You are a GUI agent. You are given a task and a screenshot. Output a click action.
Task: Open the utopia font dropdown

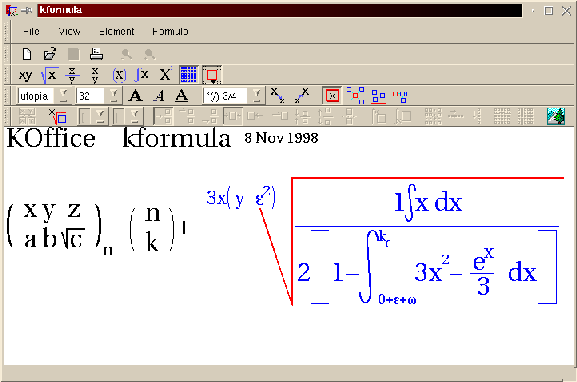64,96
